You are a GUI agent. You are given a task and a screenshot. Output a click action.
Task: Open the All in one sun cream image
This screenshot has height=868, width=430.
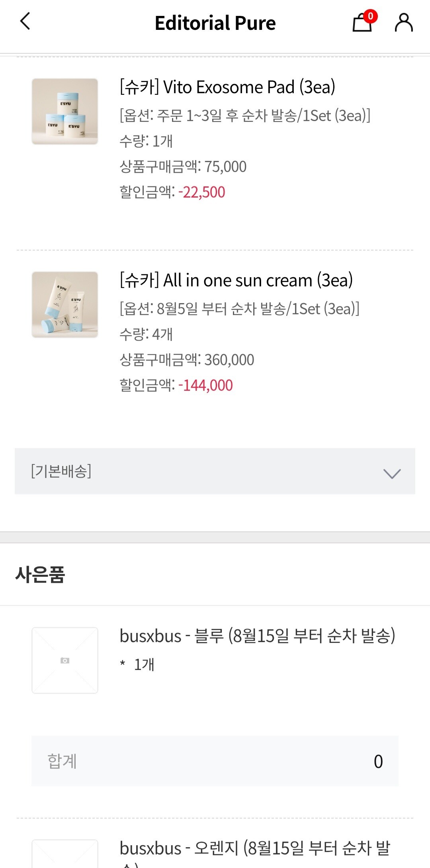click(x=65, y=305)
